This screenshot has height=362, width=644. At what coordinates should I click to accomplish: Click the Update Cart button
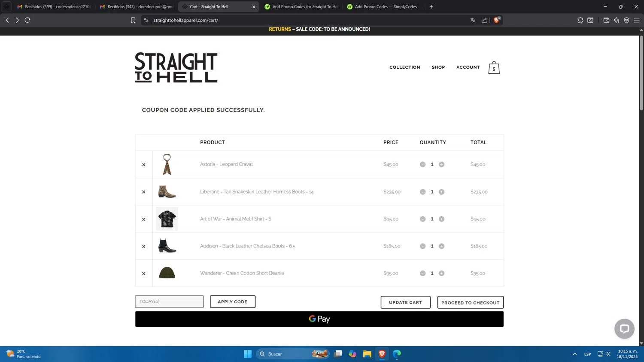click(405, 302)
